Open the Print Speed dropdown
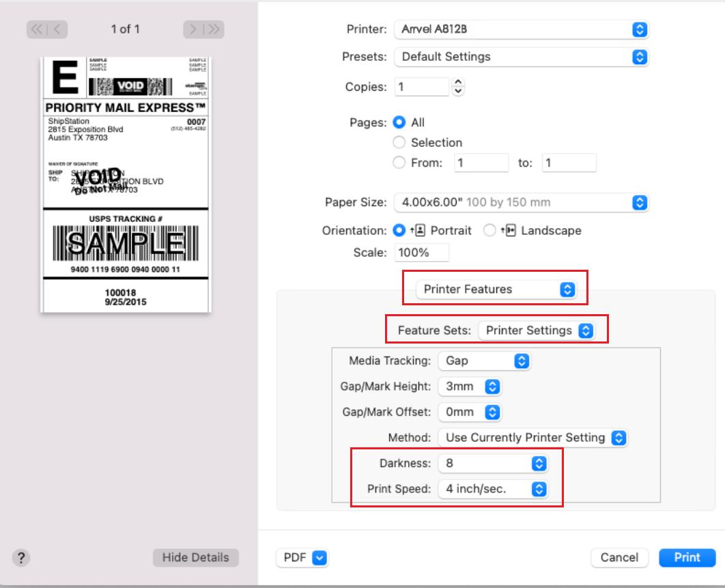 tap(492, 489)
